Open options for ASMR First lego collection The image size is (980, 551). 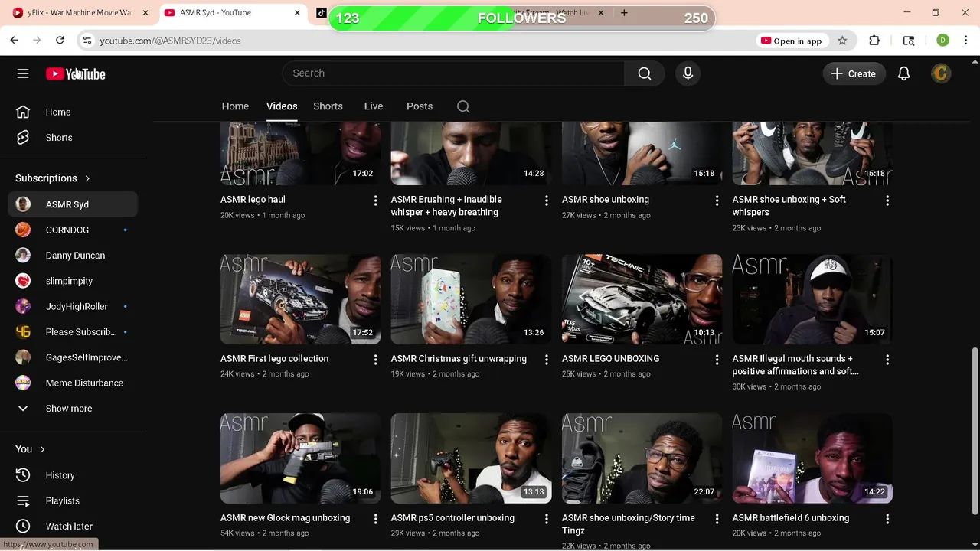click(x=375, y=360)
